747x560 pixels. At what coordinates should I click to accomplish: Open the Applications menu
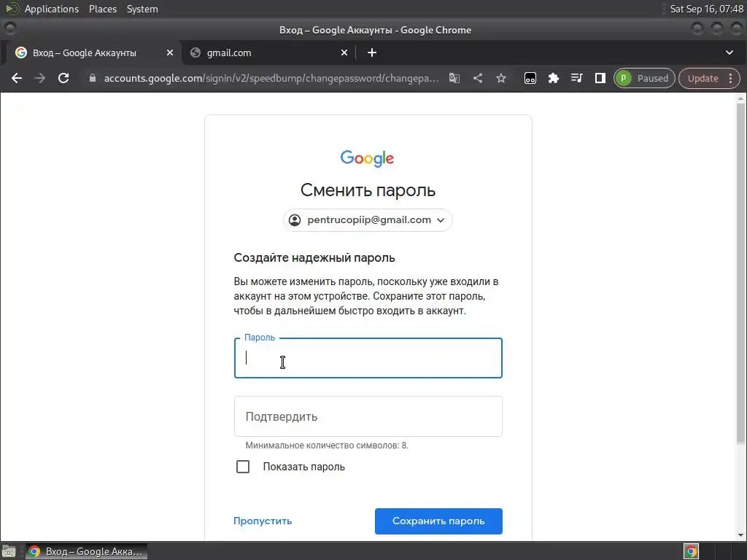[52, 9]
